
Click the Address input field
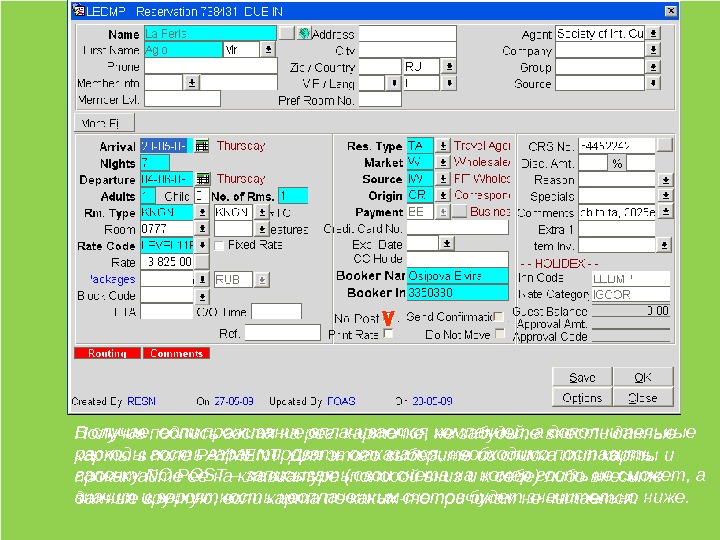[407, 34]
